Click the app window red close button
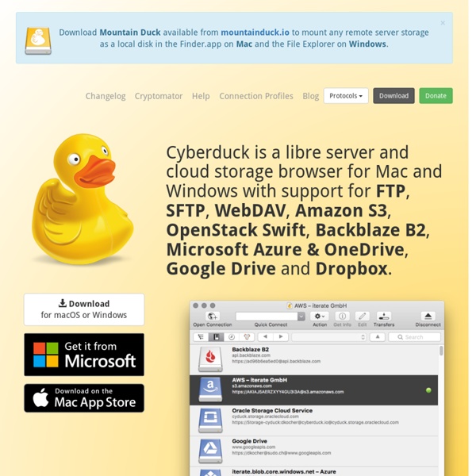Viewport: 476px width, 476px height. pos(196,305)
